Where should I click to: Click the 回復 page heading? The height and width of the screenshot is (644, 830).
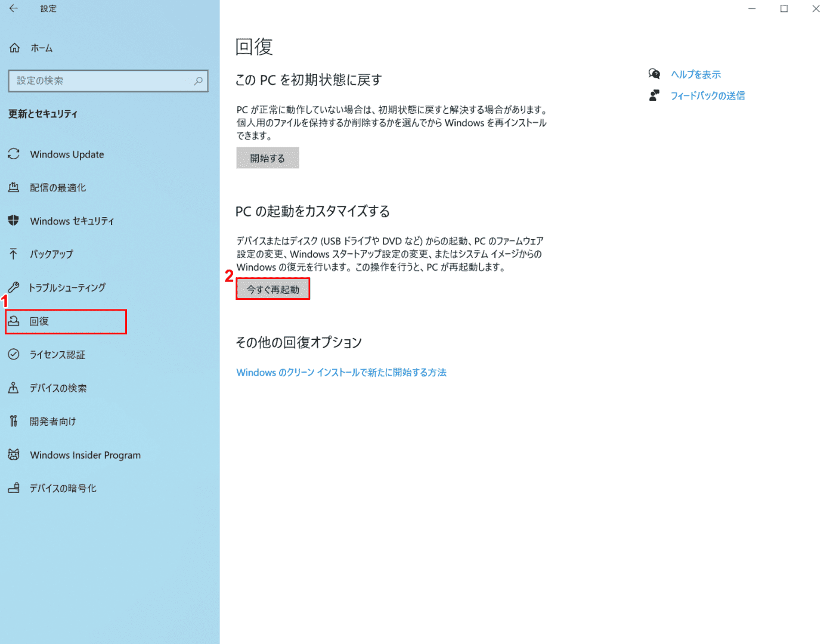point(254,47)
